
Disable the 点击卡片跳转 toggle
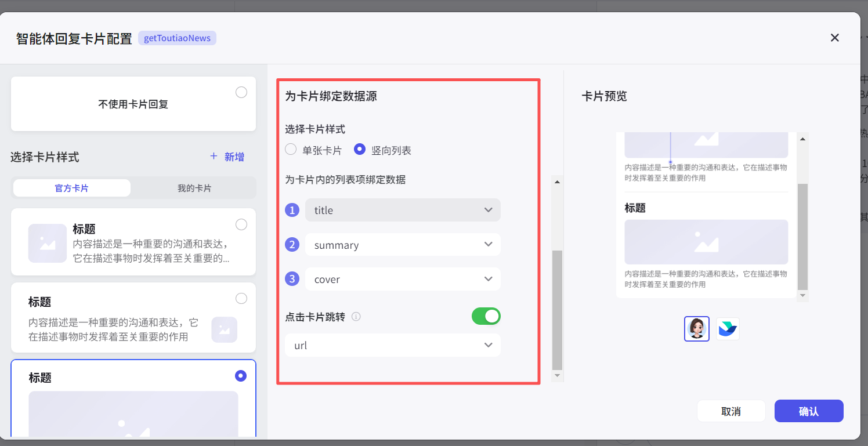click(486, 316)
